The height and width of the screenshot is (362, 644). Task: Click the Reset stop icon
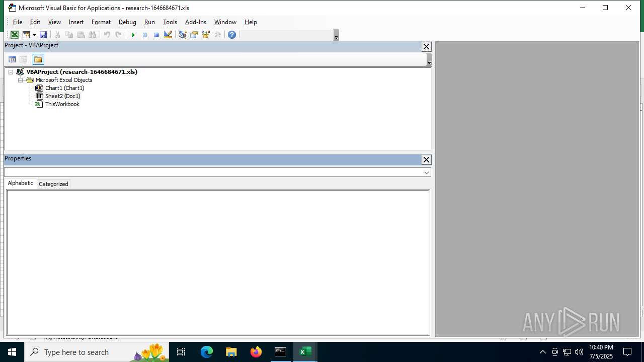click(156, 35)
